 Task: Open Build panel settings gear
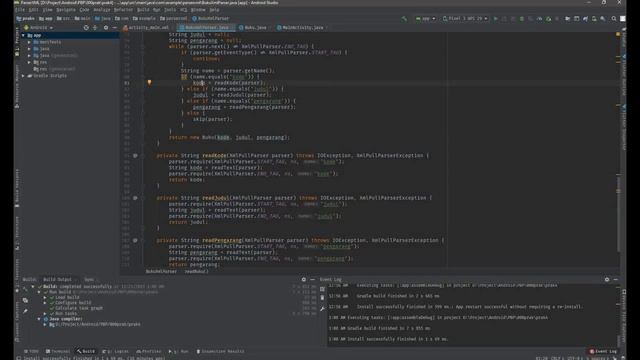coord(304,280)
